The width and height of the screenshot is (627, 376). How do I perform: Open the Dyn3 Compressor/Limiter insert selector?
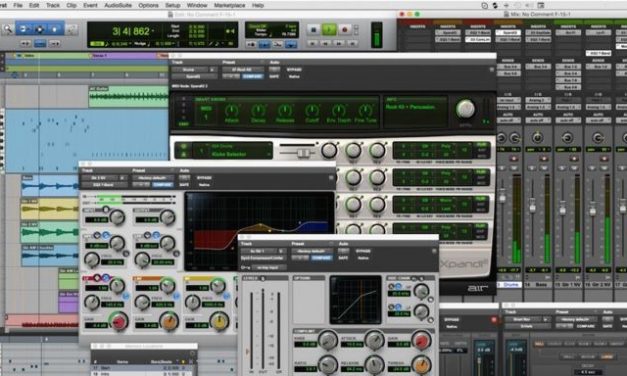pyautogui.click(x=263, y=258)
